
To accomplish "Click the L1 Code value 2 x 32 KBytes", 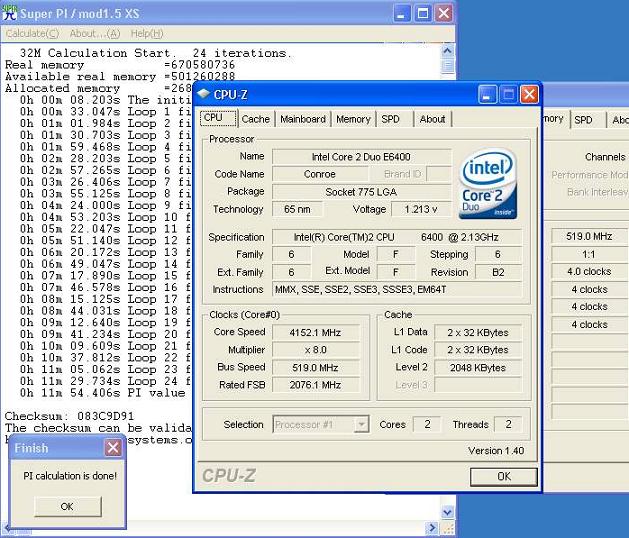I will (478, 350).
